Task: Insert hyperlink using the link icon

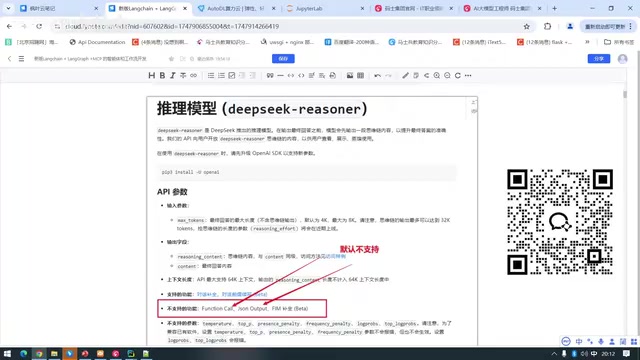Action: click(193, 76)
